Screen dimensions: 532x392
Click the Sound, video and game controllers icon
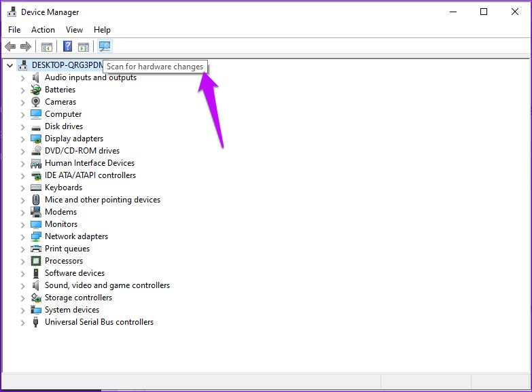pyautogui.click(x=35, y=285)
